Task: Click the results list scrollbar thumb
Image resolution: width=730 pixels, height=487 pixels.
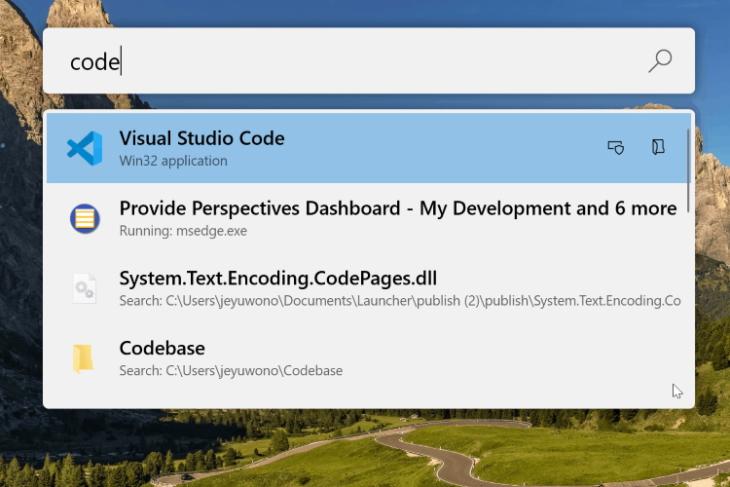Action: tap(688, 170)
